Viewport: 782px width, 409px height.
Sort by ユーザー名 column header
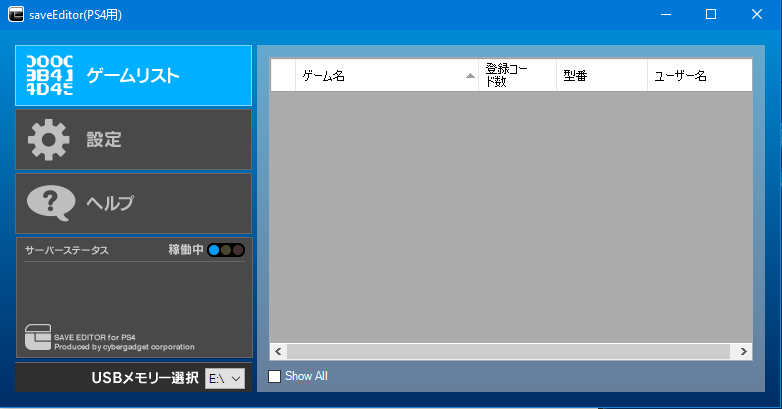tap(700, 75)
